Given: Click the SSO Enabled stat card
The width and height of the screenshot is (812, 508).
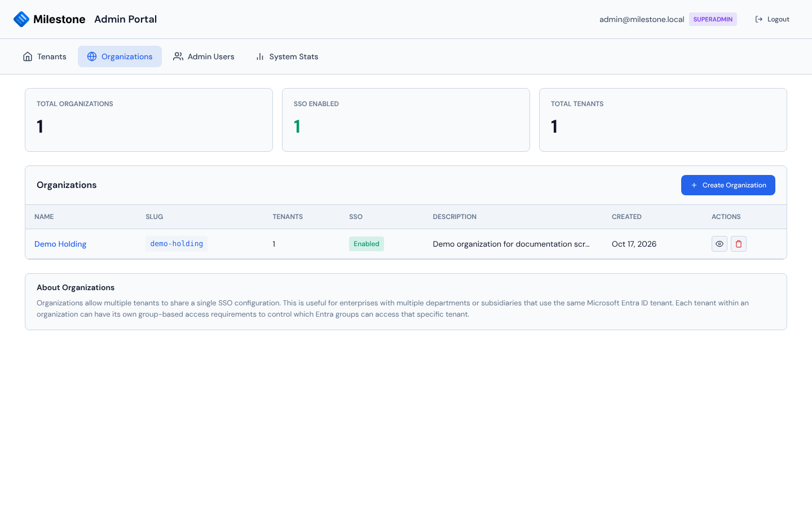Looking at the screenshot, I should click(x=406, y=120).
